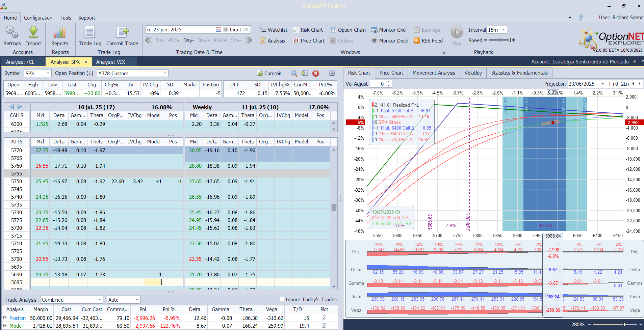Step back with double left arrow
644x330 pixels.
point(148,40)
